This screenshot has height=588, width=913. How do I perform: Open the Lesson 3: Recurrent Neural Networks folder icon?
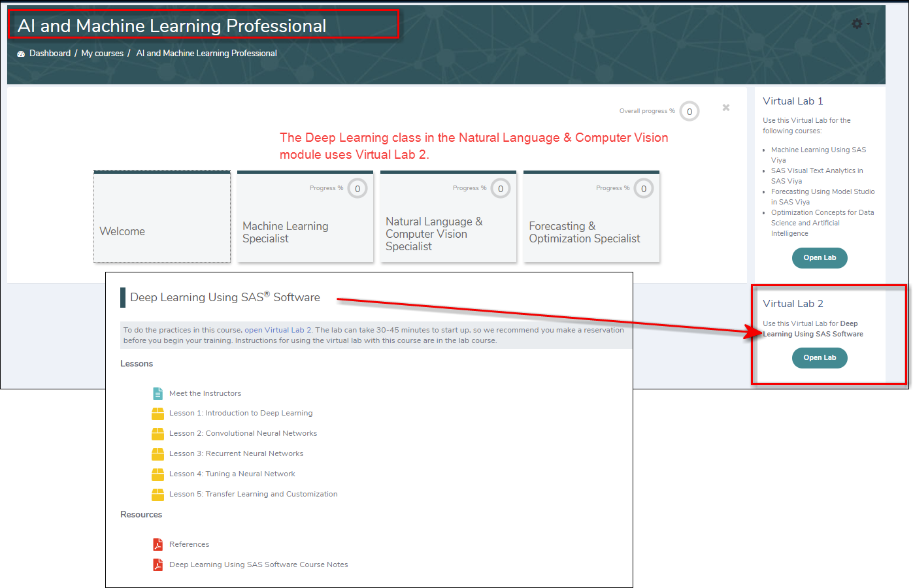click(x=158, y=453)
